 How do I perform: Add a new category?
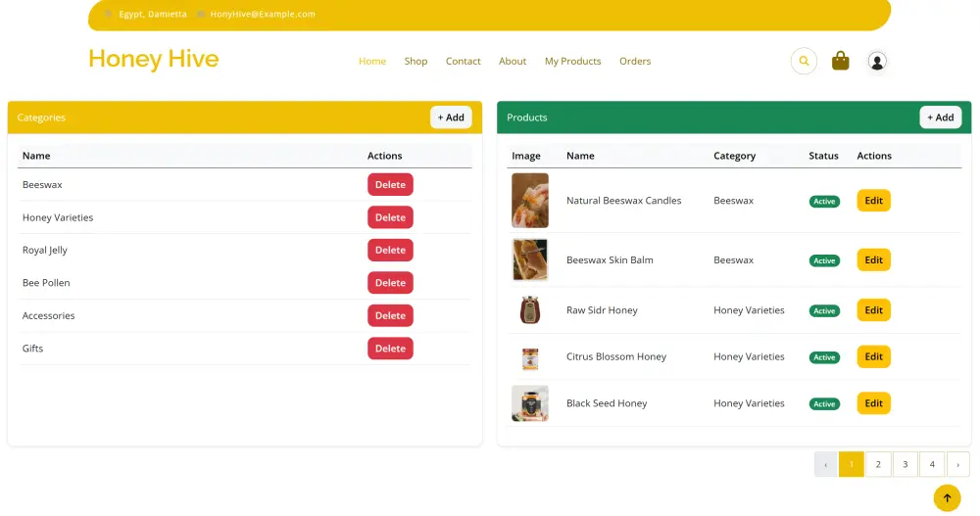click(451, 117)
